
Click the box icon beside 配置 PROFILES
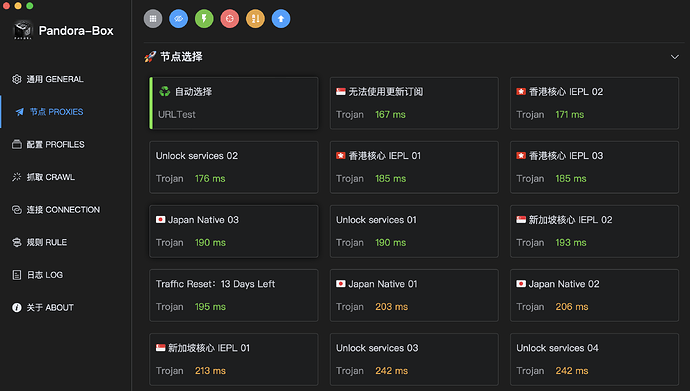(17, 144)
